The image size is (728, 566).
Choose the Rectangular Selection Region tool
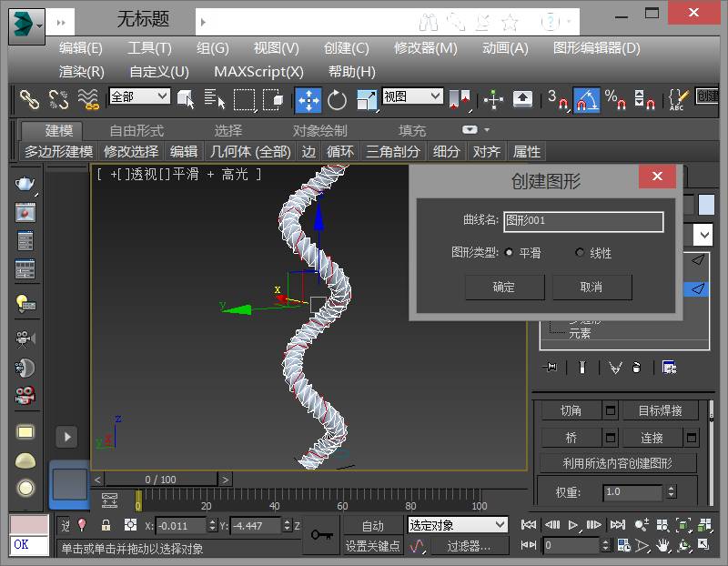[245, 99]
